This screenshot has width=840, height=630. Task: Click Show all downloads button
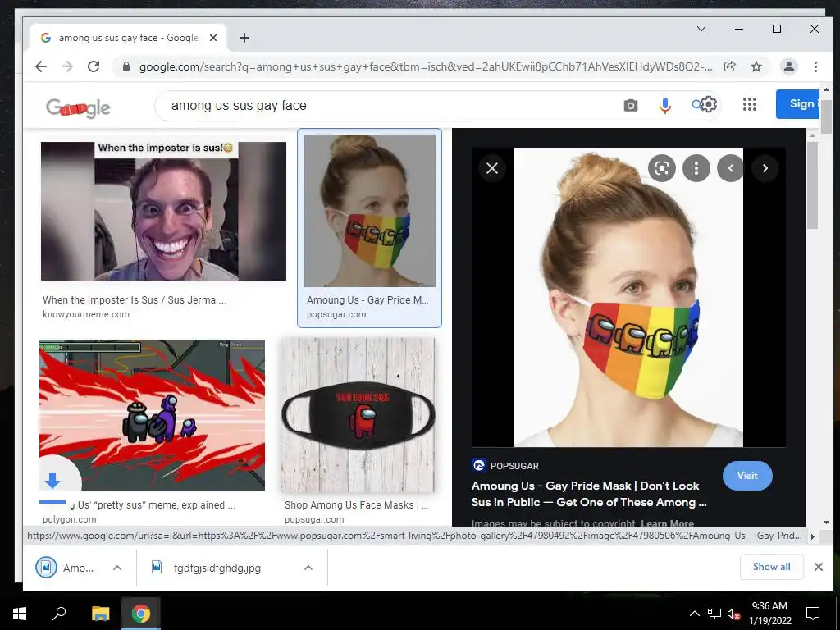click(771, 567)
